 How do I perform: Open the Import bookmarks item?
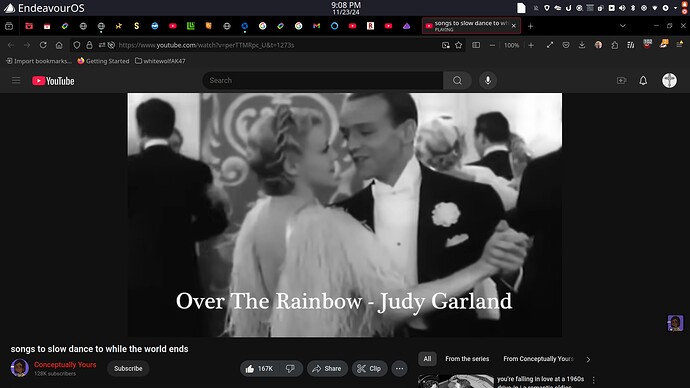pyautogui.click(x=39, y=61)
